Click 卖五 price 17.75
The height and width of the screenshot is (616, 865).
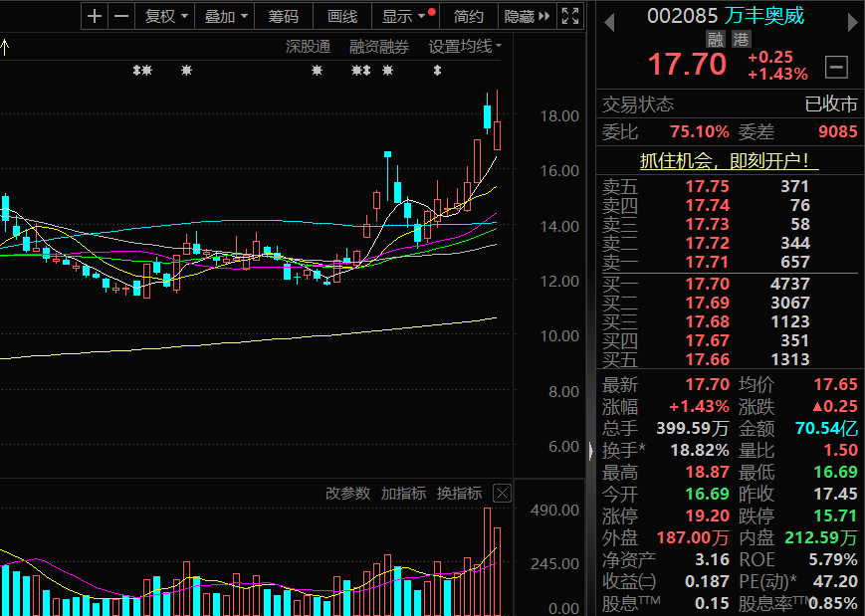point(707,186)
